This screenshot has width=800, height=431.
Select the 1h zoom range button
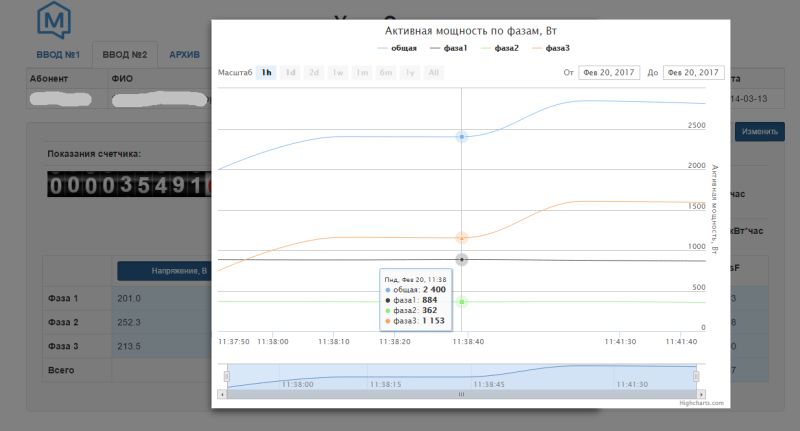[266, 72]
